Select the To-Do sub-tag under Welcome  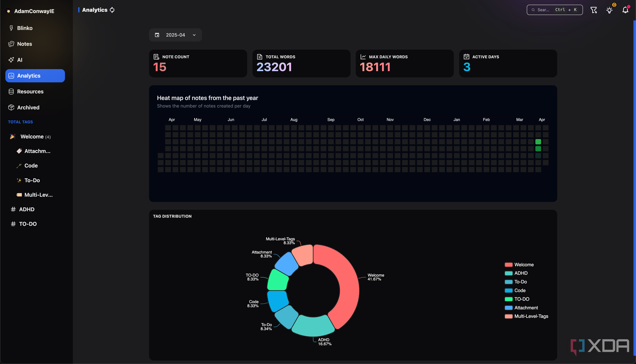click(x=35, y=180)
